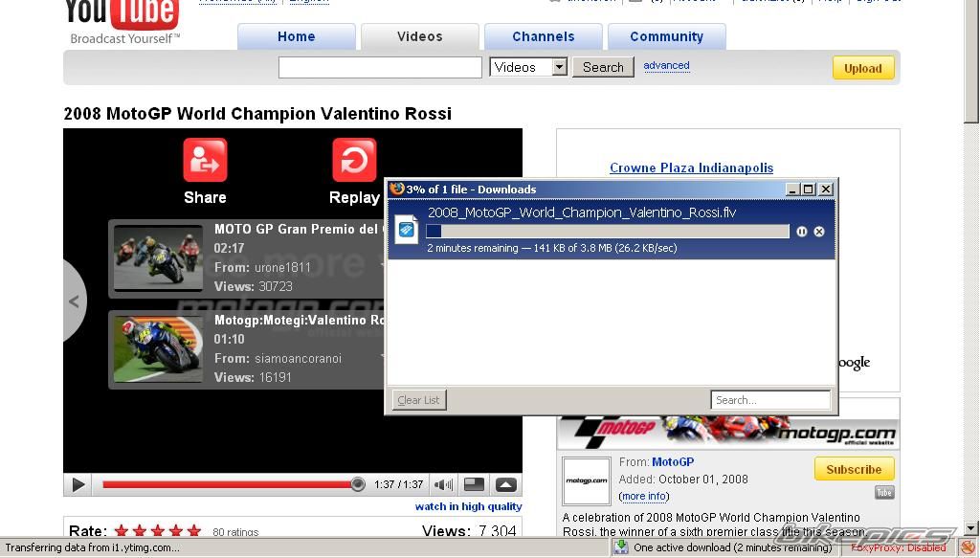
Task: Toggle the video player size icon
Action: coord(475,485)
